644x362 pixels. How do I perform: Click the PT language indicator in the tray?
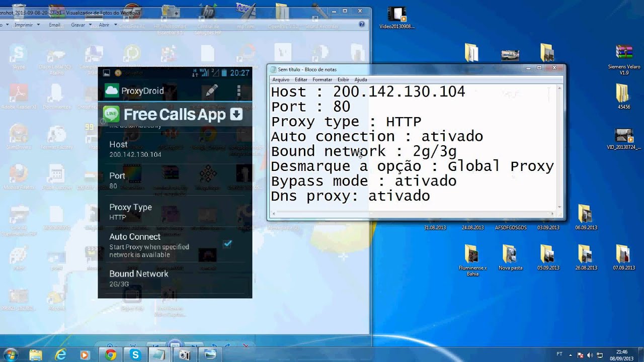[559, 354]
